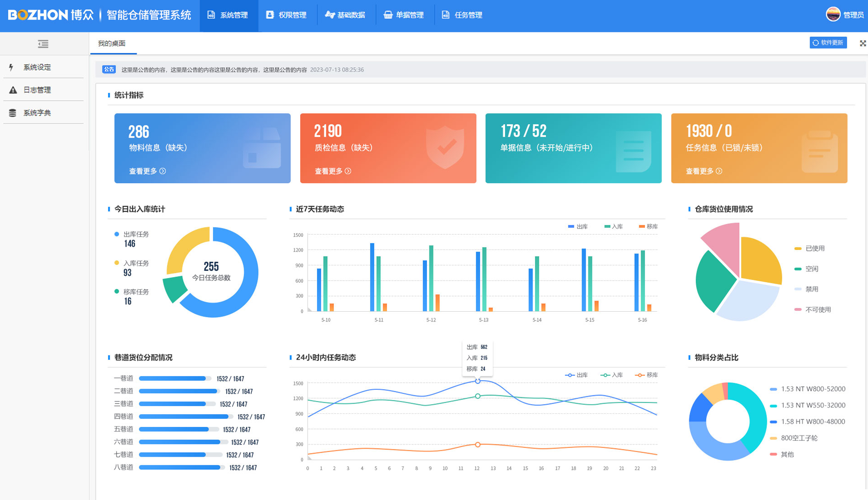Click the administrator avatar icon
This screenshot has height=500, width=868.
pos(833,14)
